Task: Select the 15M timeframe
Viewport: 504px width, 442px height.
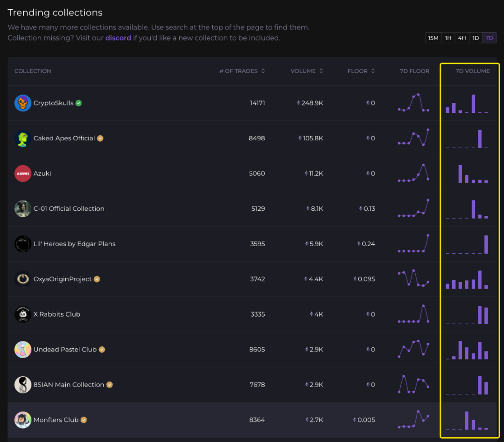Action: pos(433,38)
